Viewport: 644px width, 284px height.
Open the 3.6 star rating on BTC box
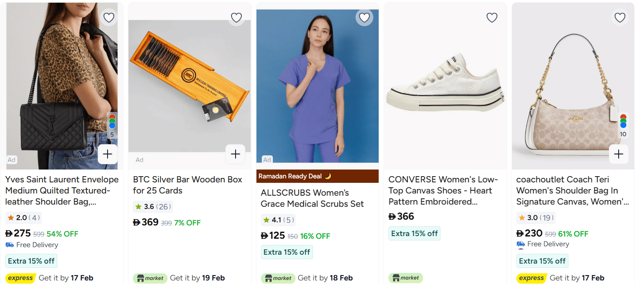coord(152,207)
